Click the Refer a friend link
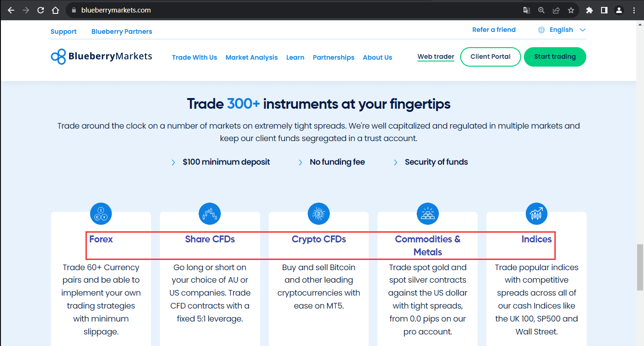644x346 pixels. click(x=494, y=30)
